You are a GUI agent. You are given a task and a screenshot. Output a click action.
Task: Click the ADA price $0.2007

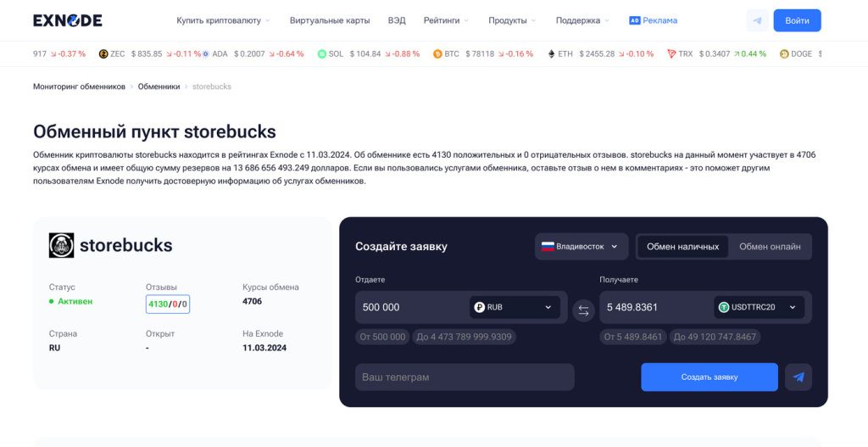pyautogui.click(x=249, y=53)
